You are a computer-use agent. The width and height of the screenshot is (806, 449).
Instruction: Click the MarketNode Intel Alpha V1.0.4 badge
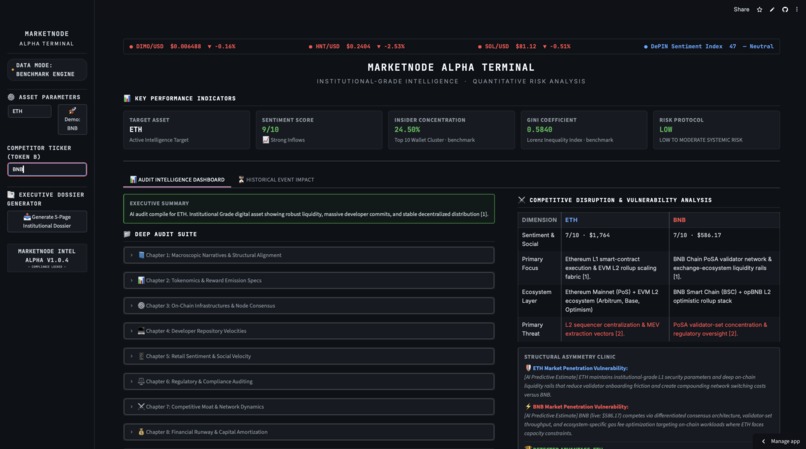coord(47,258)
